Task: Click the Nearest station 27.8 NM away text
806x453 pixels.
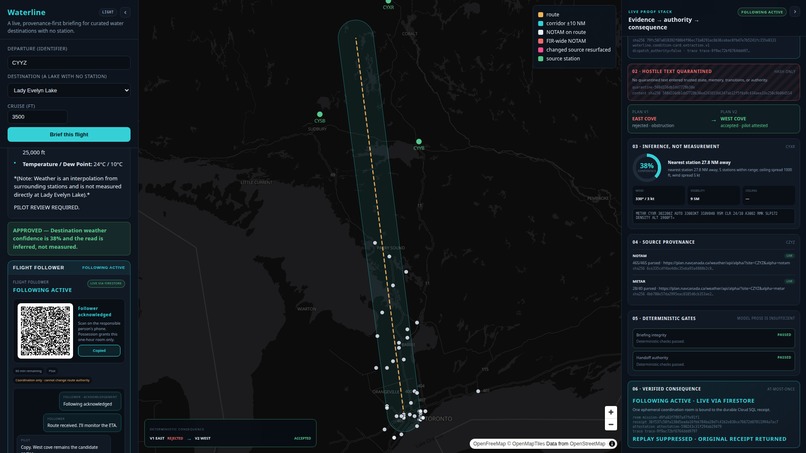Action: 699,162
